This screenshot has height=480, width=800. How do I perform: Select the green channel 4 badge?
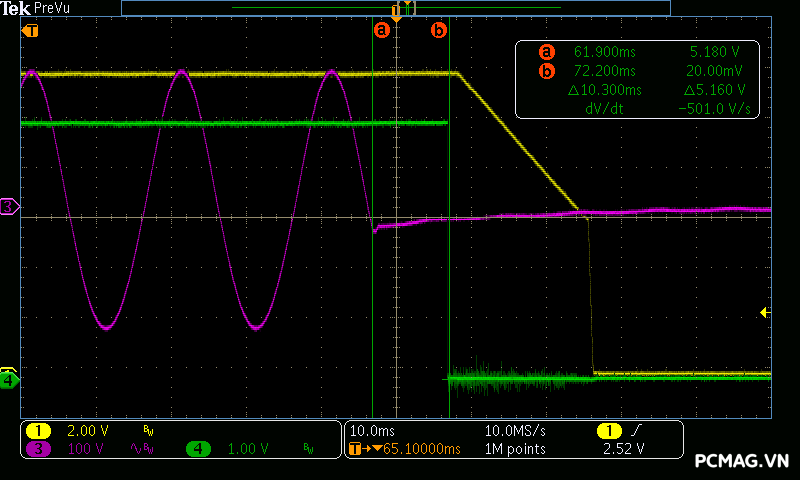200,449
